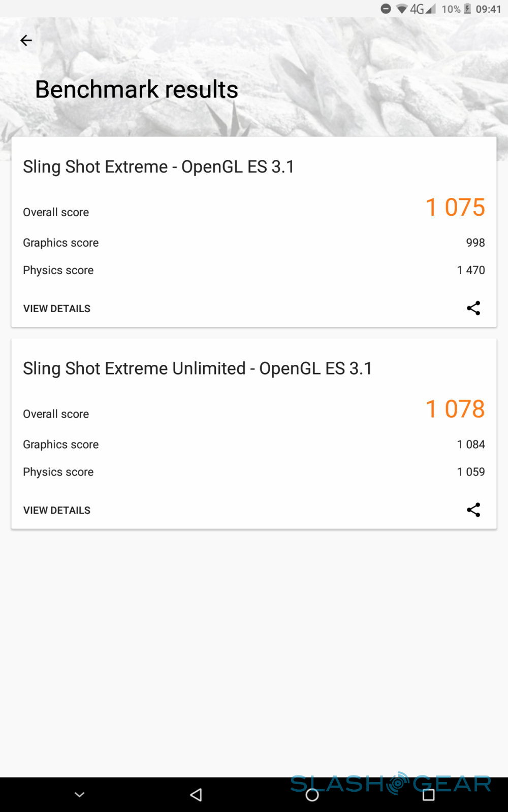Tap the 1 078 overall score
Screen dimensions: 508x812
(455, 409)
